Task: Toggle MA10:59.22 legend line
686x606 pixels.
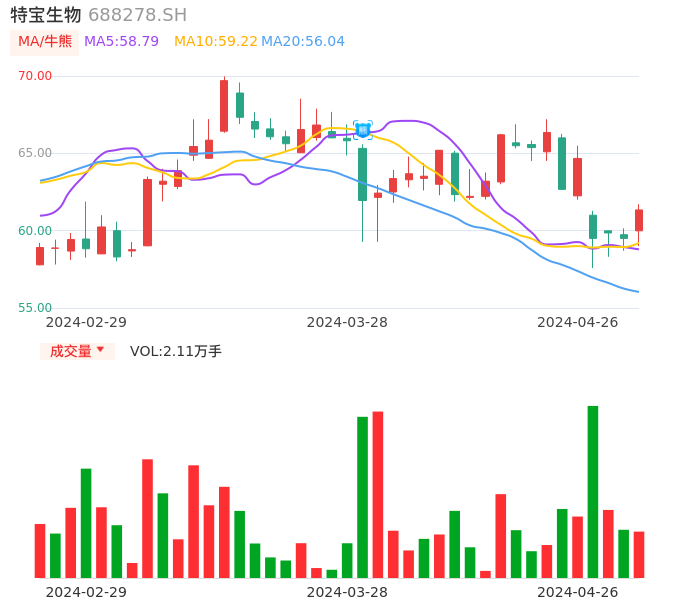Action: coord(215,42)
